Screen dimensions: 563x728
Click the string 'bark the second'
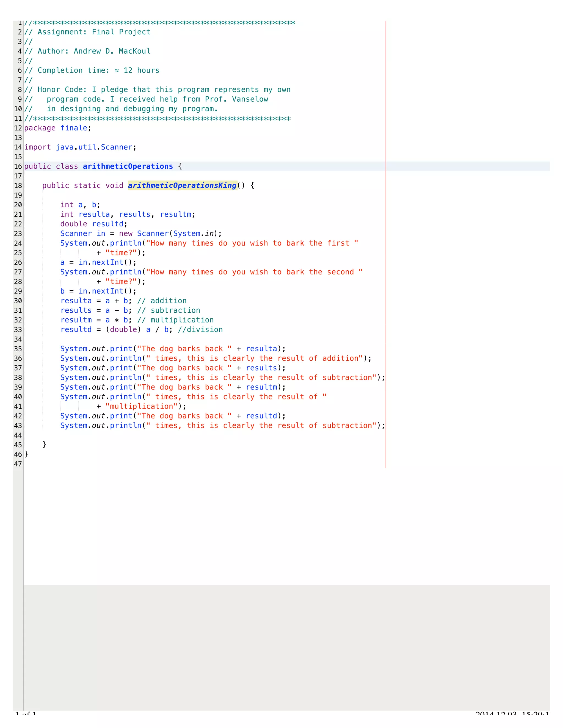click(x=320, y=272)
